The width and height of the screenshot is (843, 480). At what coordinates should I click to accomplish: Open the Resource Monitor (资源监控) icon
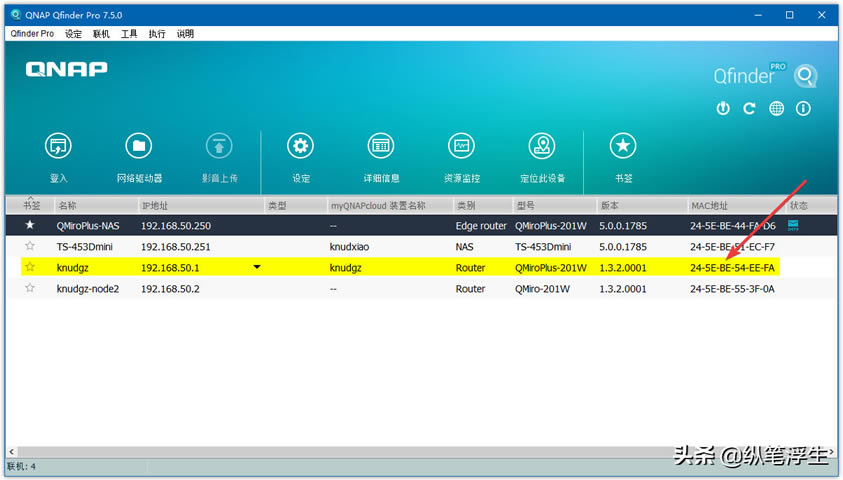pos(461,146)
